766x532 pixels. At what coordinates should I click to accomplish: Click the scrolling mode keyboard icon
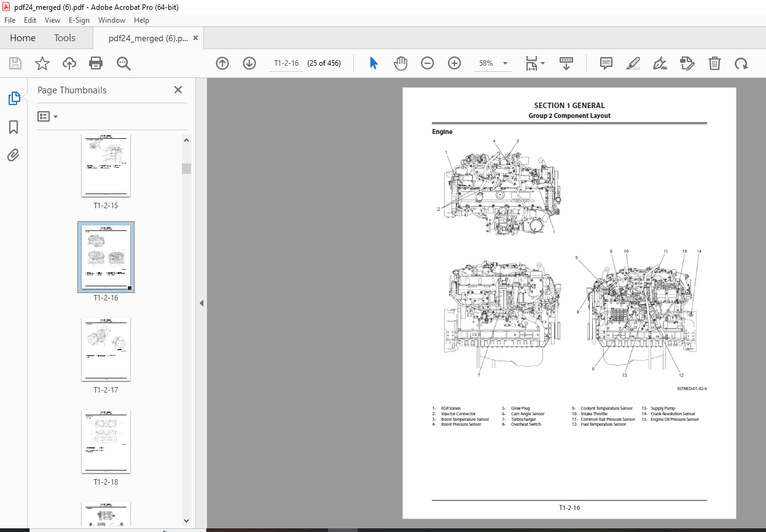(x=566, y=63)
